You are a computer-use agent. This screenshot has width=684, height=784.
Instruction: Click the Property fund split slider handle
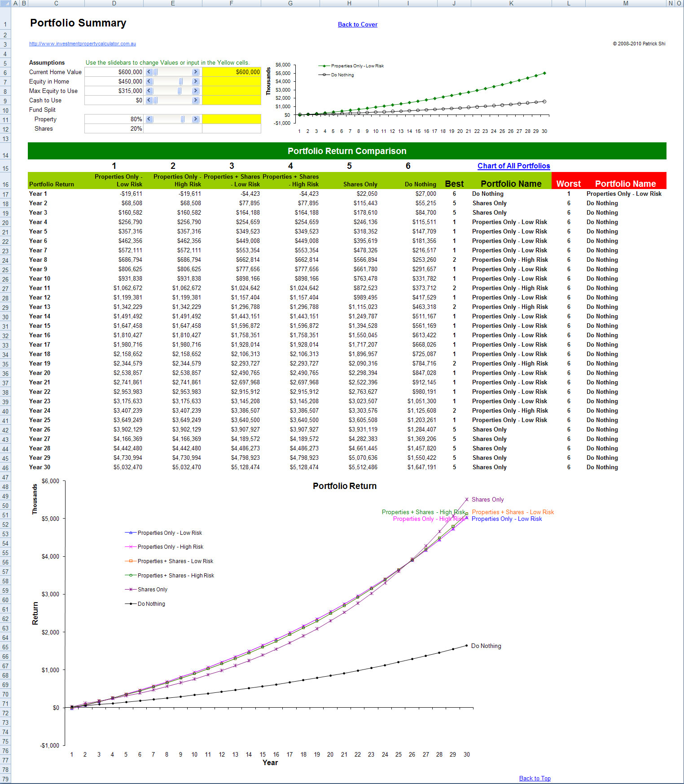[183, 119]
